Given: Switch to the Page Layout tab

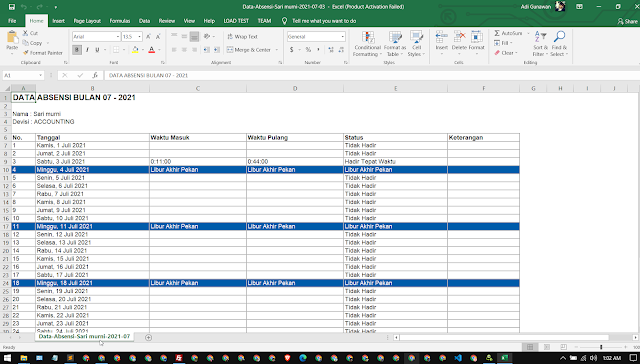Looking at the screenshot, I should tap(87, 21).
